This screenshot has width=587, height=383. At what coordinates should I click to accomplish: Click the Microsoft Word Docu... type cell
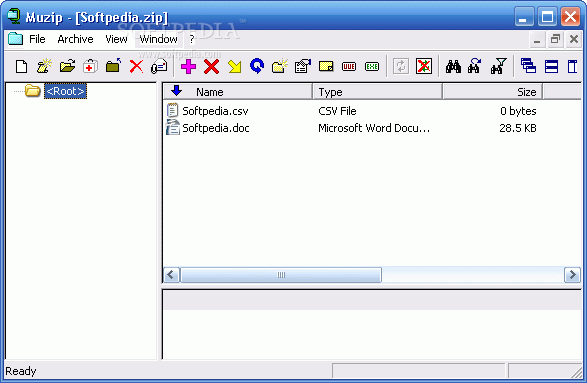coord(374,128)
